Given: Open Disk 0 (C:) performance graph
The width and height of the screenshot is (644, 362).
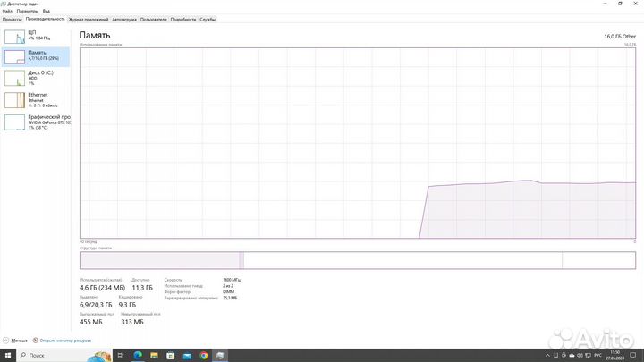Looking at the screenshot, I should click(x=36, y=78).
